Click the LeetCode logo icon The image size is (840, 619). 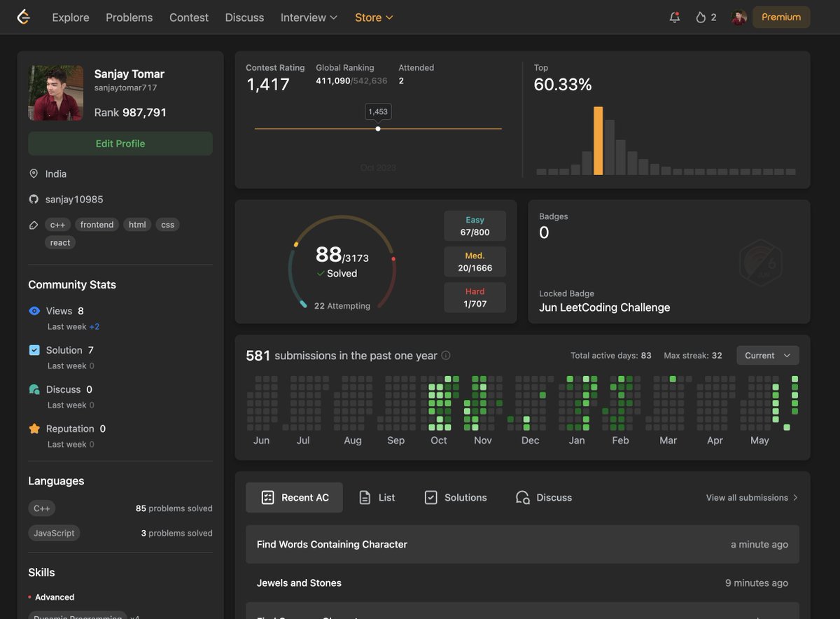tap(24, 17)
